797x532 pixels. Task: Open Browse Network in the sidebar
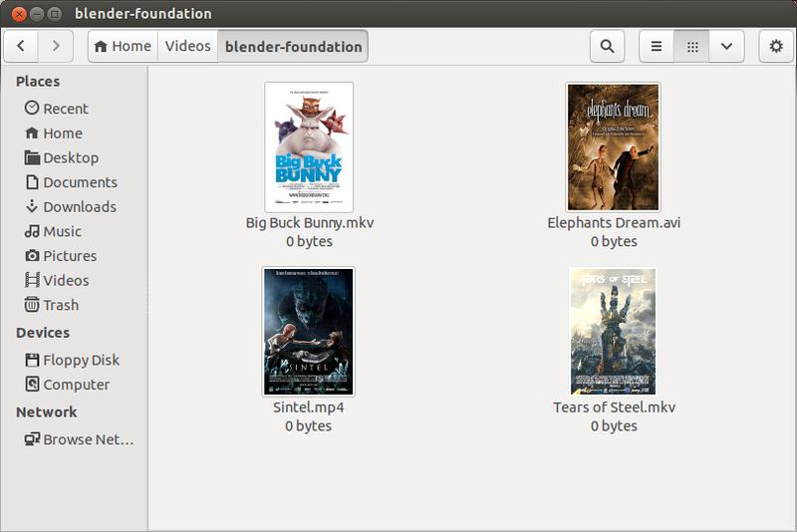[x=74, y=439]
